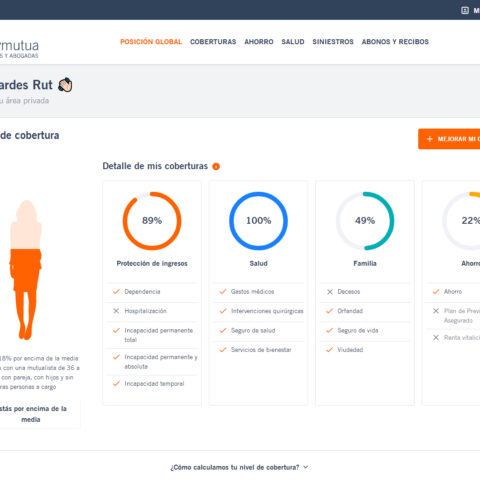The width and height of the screenshot is (480, 480).
Task: Click the woman silhouette coverage figure
Action: (26, 270)
